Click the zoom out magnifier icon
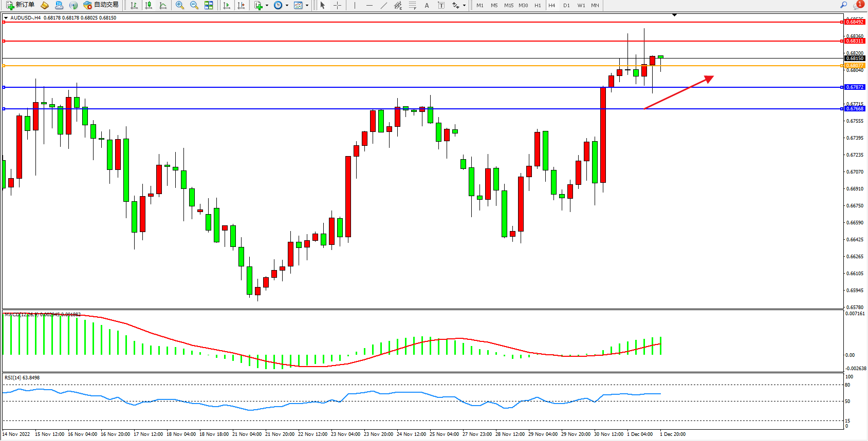 [x=194, y=5]
